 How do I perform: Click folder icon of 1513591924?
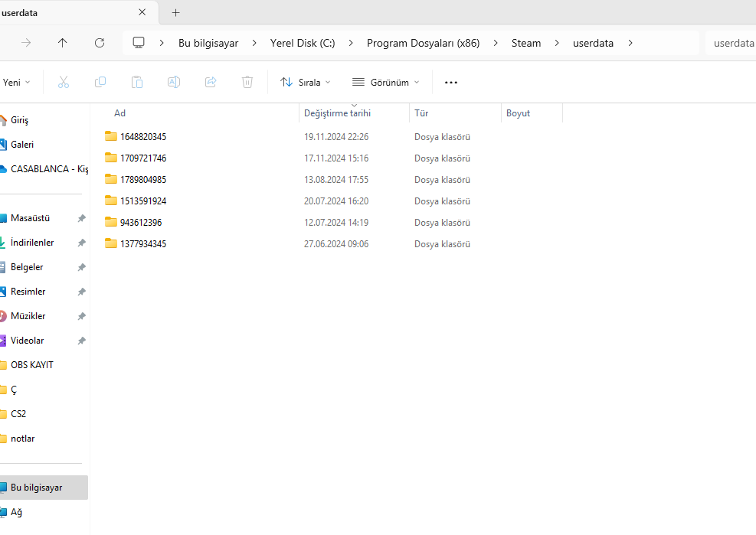[111, 201]
